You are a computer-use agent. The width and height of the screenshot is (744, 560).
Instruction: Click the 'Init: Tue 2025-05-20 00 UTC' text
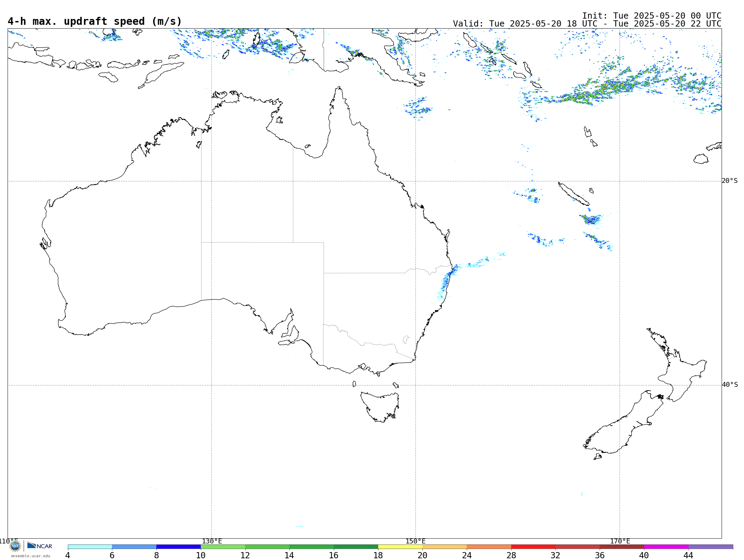652,16
